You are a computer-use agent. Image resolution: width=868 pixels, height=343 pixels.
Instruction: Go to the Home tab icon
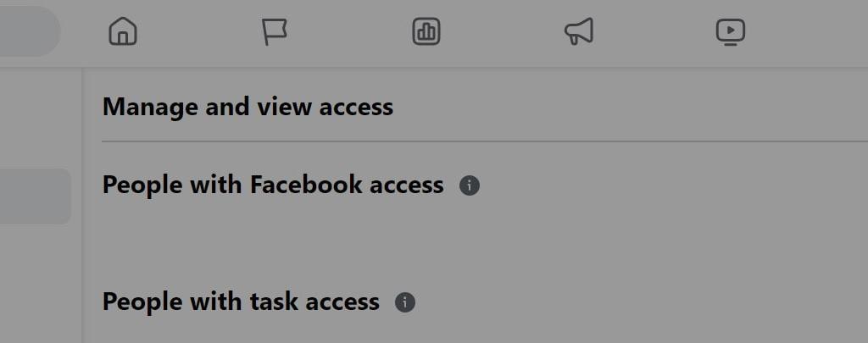[x=123, y=32]
